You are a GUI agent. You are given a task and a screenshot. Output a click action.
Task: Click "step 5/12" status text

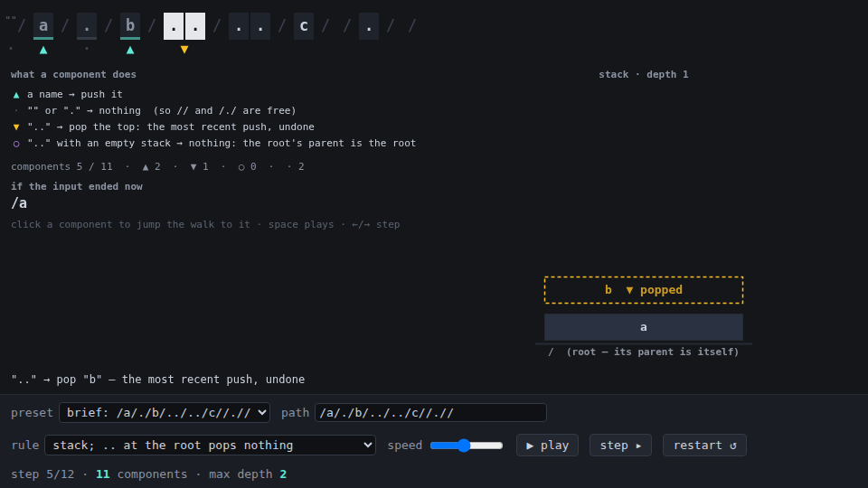pos(42,474)
